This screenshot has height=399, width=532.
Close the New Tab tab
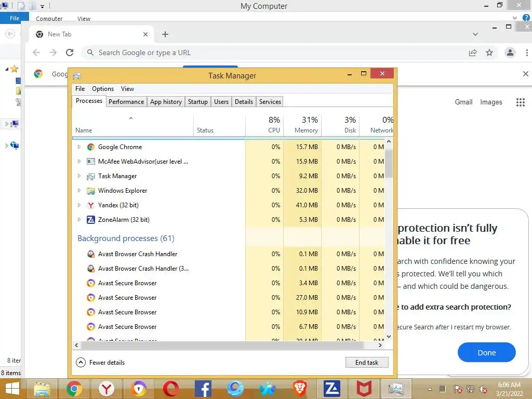tap(145, 34)
